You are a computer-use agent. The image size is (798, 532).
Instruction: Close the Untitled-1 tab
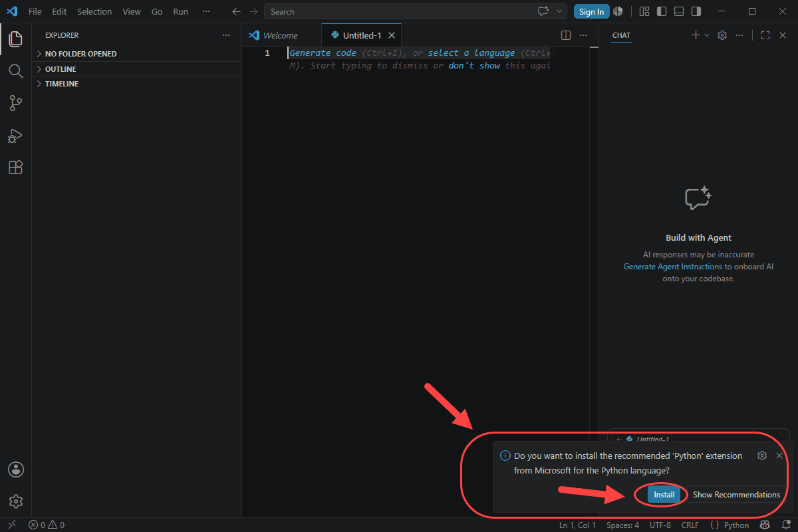[x=392, y=35]
